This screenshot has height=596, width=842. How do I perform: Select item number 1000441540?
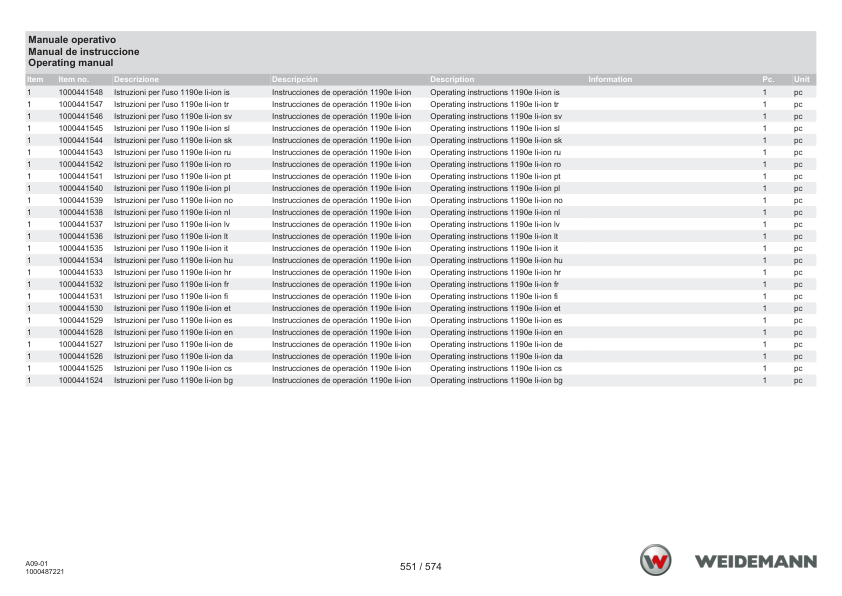[x=81, y=188]
